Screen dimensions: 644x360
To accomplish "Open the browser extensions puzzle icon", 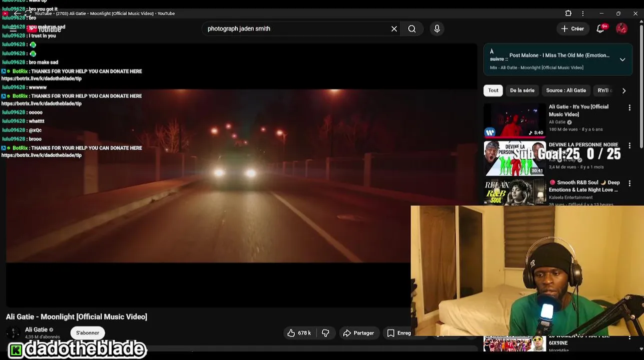I will [568, 13].
